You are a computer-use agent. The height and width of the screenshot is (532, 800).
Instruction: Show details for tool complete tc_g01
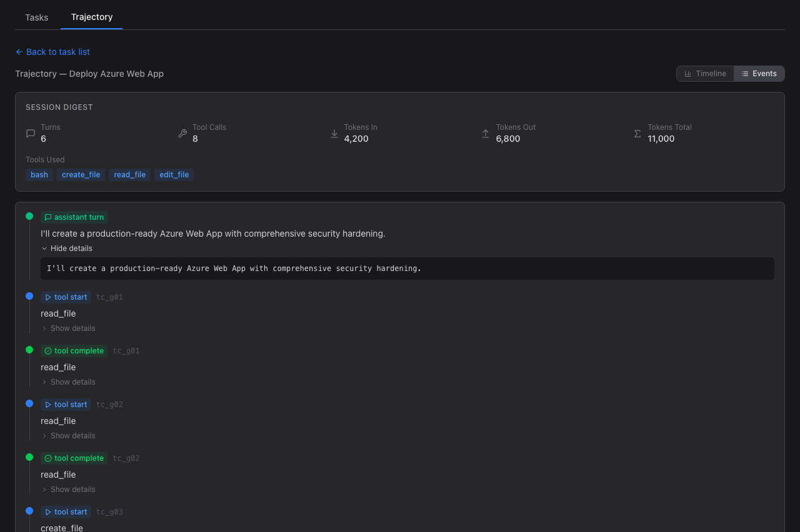[x=68, y=382]
